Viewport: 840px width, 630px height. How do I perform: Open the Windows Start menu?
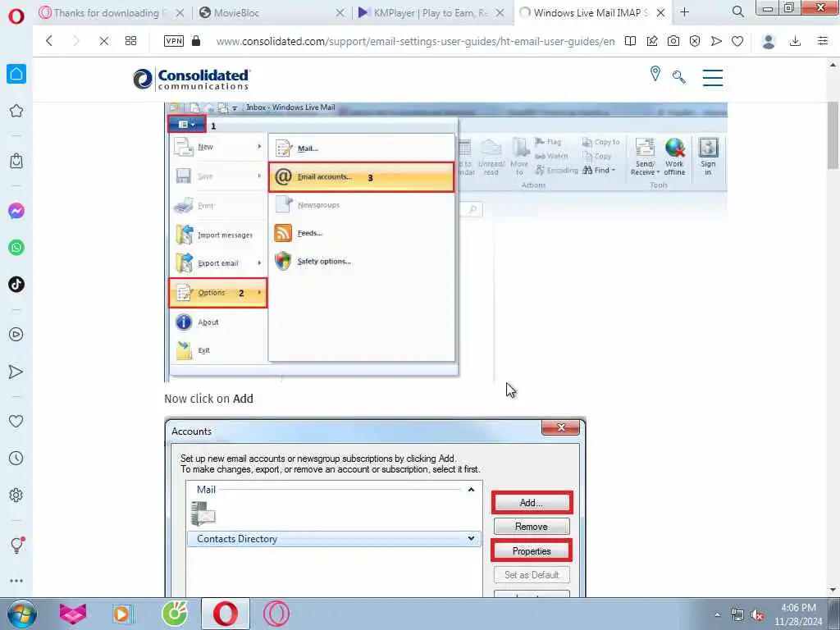(22, 614)
